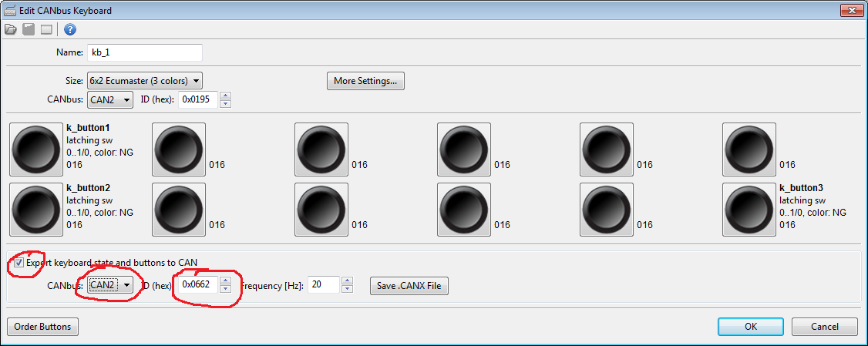Open the upper CANbus dropdown next to Size
This screenshot has height=346, width=868.
(x=109, y=99)
